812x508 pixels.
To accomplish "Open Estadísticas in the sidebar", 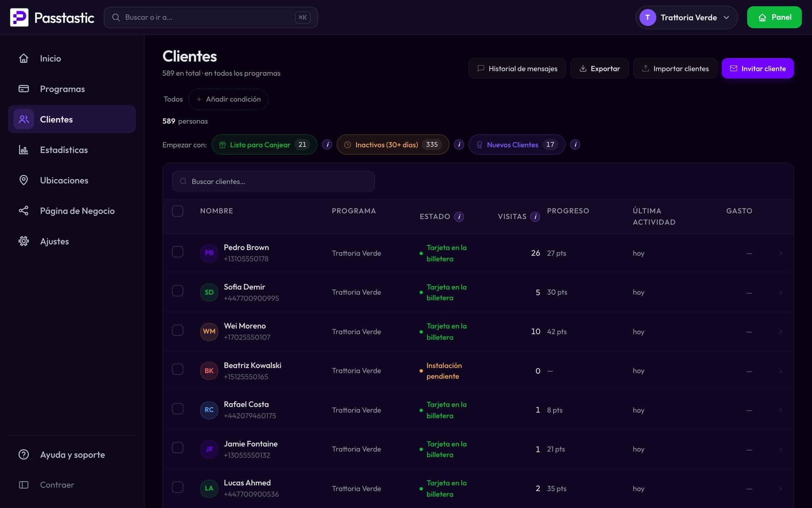I will pos(72,150).
